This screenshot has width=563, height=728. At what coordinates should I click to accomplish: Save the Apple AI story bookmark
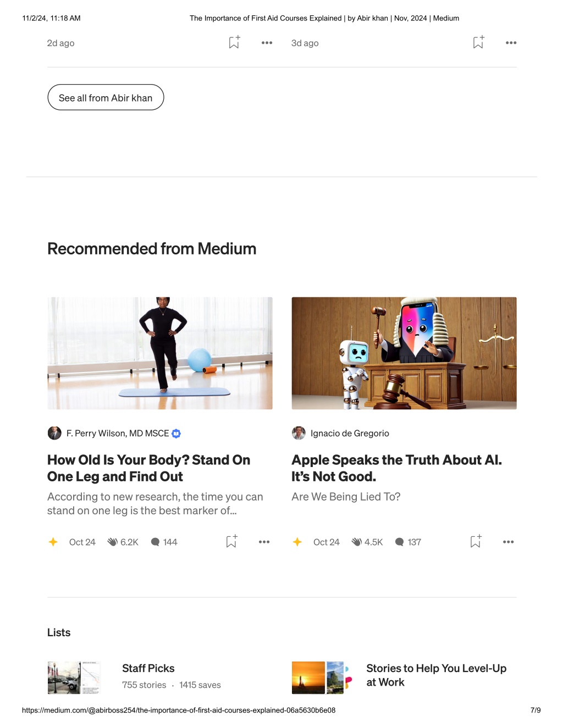(x=476, y=541)
